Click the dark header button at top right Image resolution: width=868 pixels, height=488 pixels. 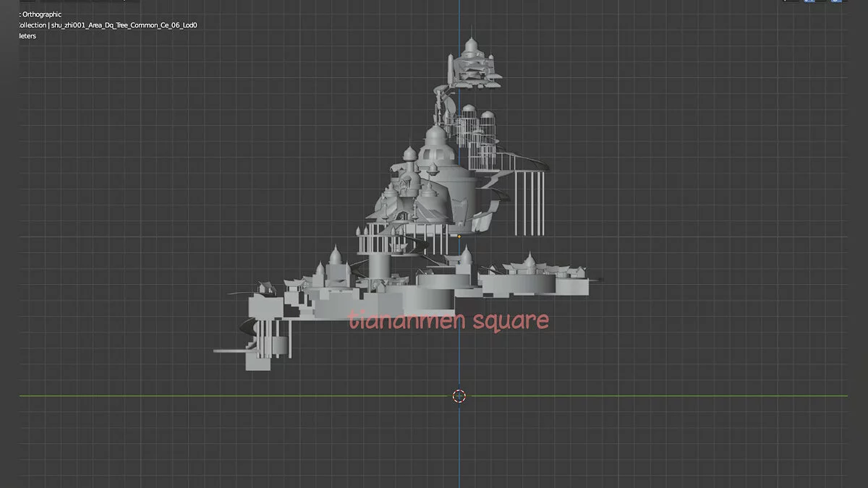pyautogui.click(x=790, y=1)
